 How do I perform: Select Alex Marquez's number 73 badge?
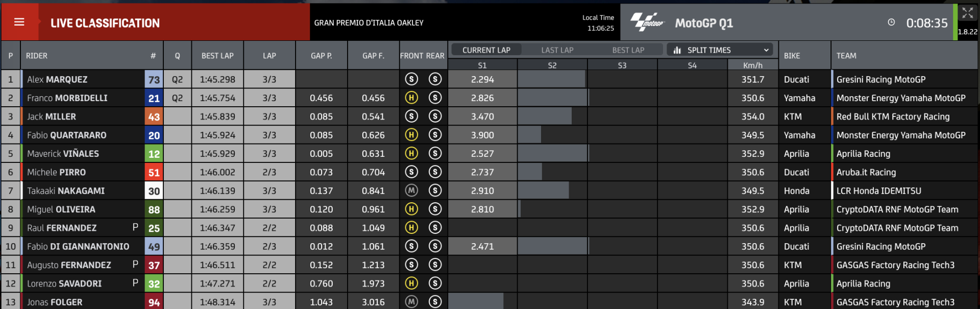154,80
